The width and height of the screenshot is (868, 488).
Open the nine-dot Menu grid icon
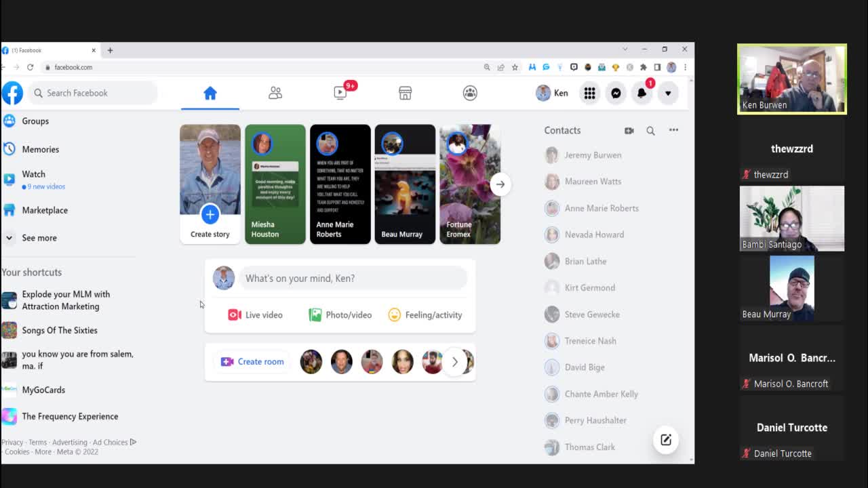[x=590, y=93]
